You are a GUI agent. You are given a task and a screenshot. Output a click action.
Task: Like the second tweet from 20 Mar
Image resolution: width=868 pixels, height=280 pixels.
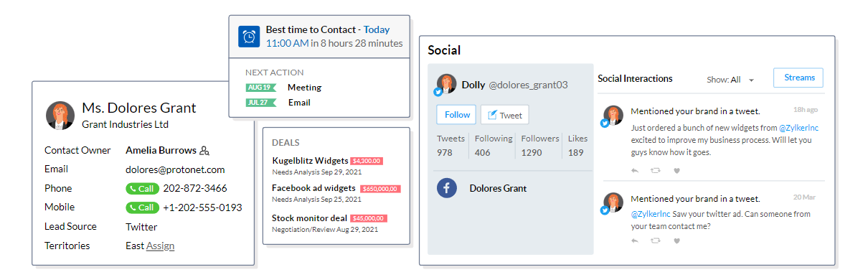[x=676, y=241]
